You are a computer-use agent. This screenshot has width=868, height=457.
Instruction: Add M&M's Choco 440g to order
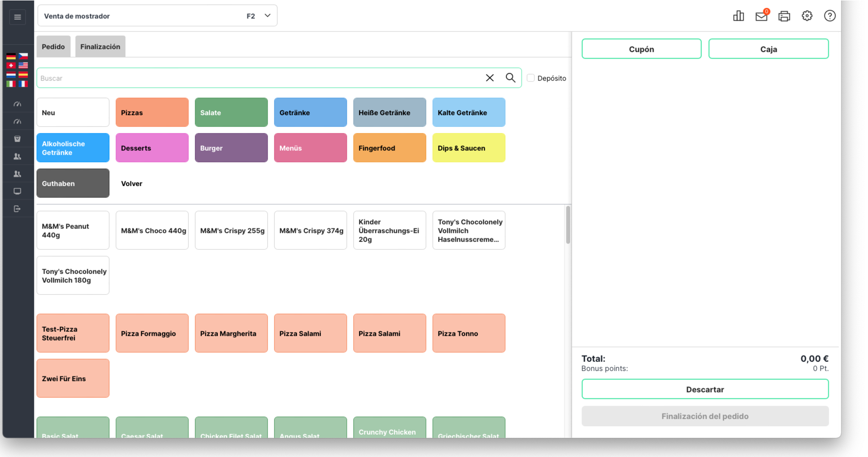coord(152,230)
